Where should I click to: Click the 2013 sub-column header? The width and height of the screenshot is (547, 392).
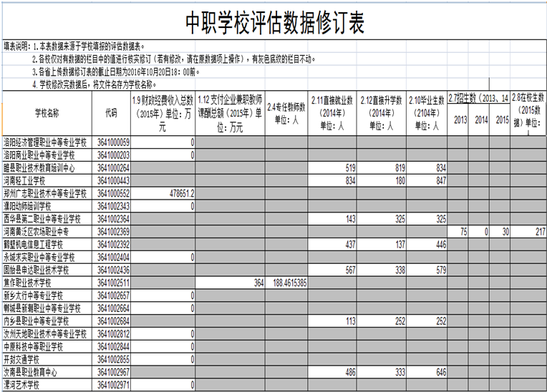pos(460,120)
